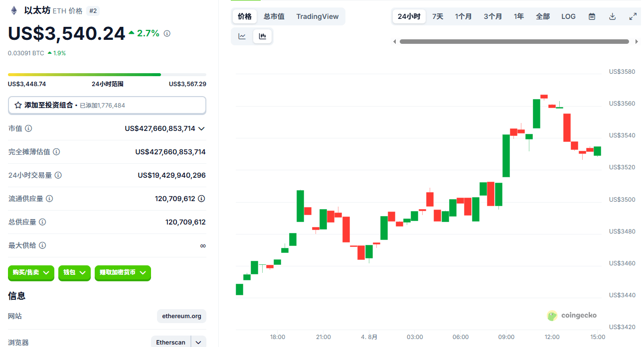Click the #2 rank badge
Viewport: 644px width, 347px height.
tap(93, 10)
